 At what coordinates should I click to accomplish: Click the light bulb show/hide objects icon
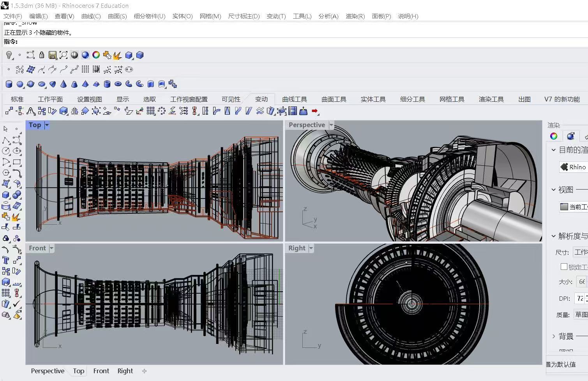(x=9, y=55)
